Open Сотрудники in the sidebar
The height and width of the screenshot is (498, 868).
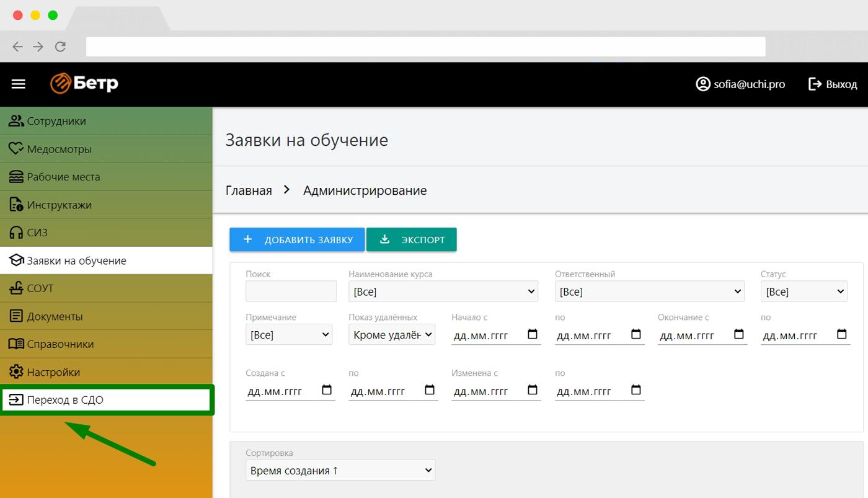click(106, 121)
